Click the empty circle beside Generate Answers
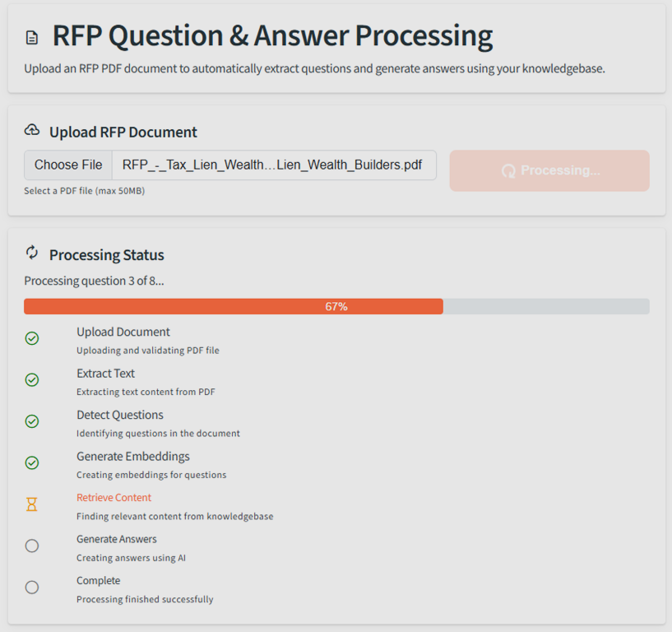Viewport: 672px width, 632px height. tap(32, 546)
